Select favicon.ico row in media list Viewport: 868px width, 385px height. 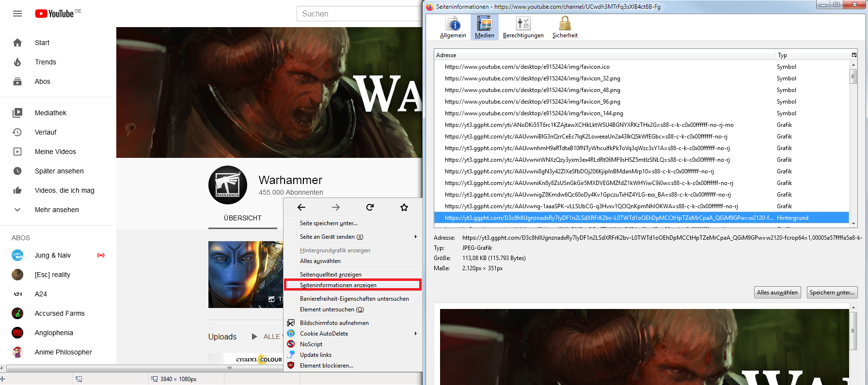[642, 67]
